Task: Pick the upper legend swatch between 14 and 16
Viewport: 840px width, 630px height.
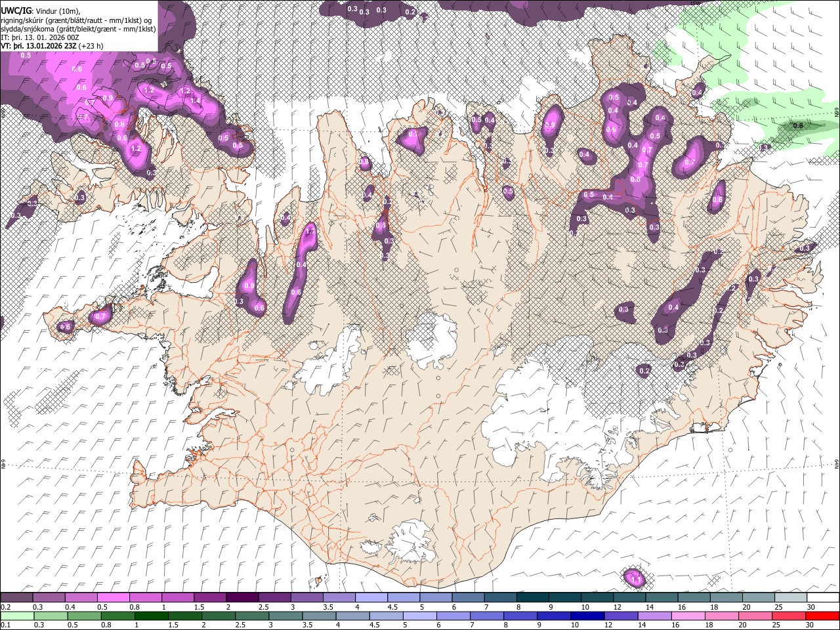Action: 661,598
